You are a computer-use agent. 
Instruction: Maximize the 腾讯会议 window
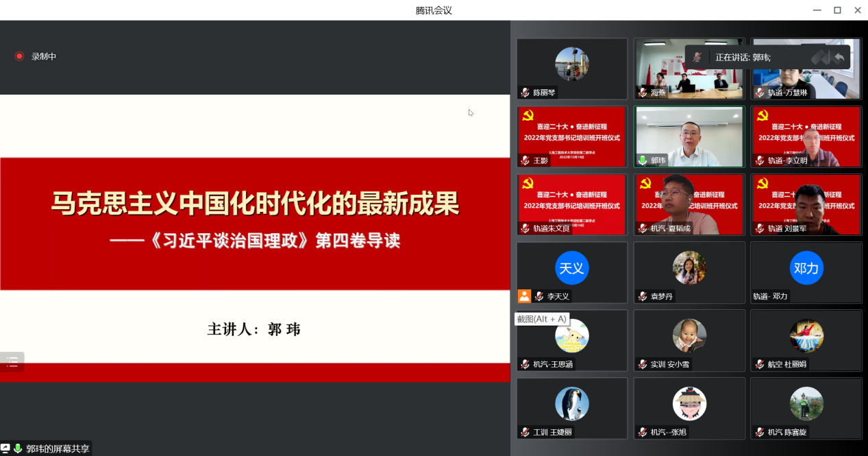point(837,10)
